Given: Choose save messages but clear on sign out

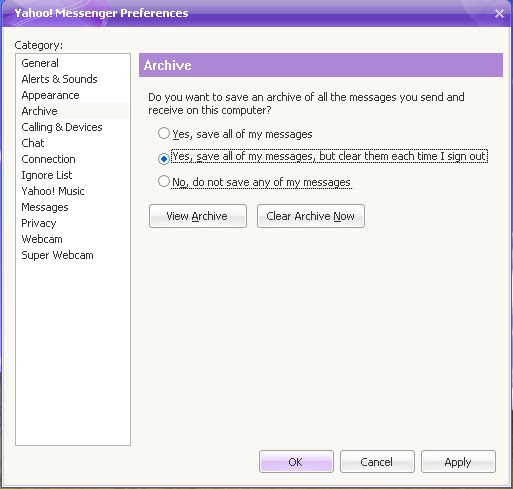Looking at the screenshot, I should pyautogui.click(x=164, y=159).
